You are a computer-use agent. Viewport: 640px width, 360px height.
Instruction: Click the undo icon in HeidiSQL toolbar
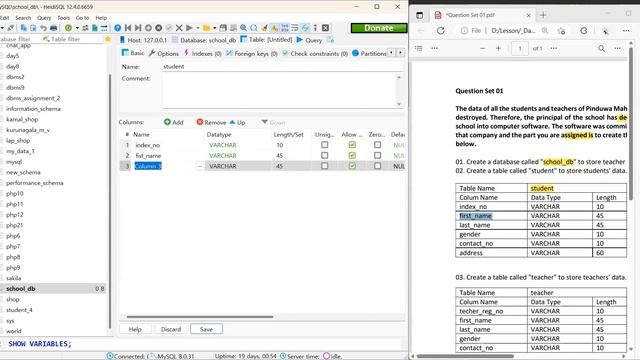[43, 28]
